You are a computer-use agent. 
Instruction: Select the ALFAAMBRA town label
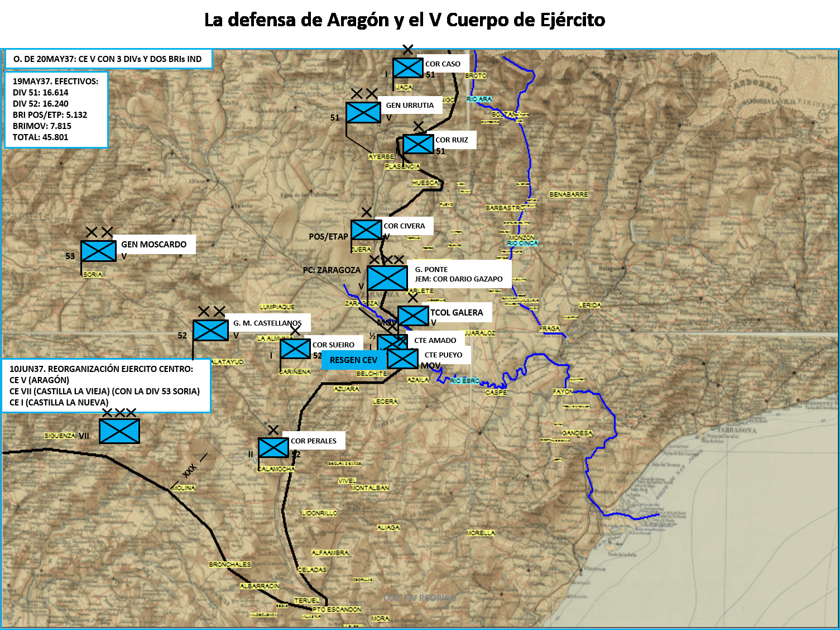(x=330, y=552)
